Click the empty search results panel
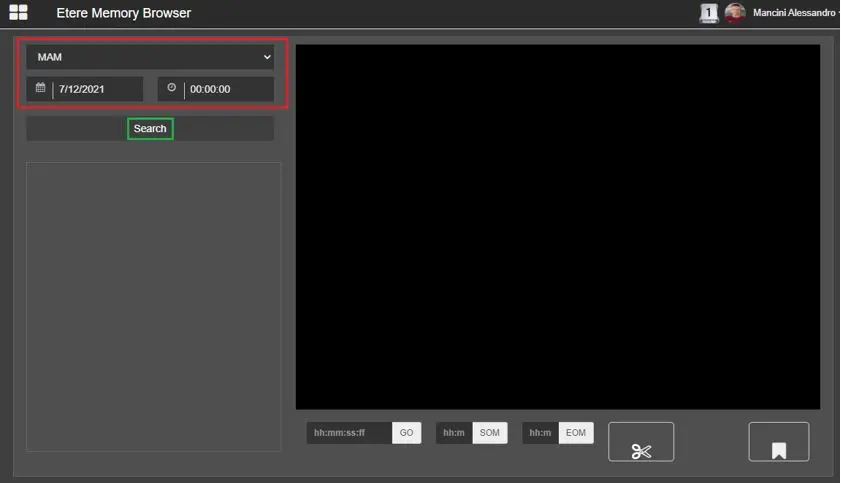The height and width of the screenshot is (483, 841). (153, 306)
